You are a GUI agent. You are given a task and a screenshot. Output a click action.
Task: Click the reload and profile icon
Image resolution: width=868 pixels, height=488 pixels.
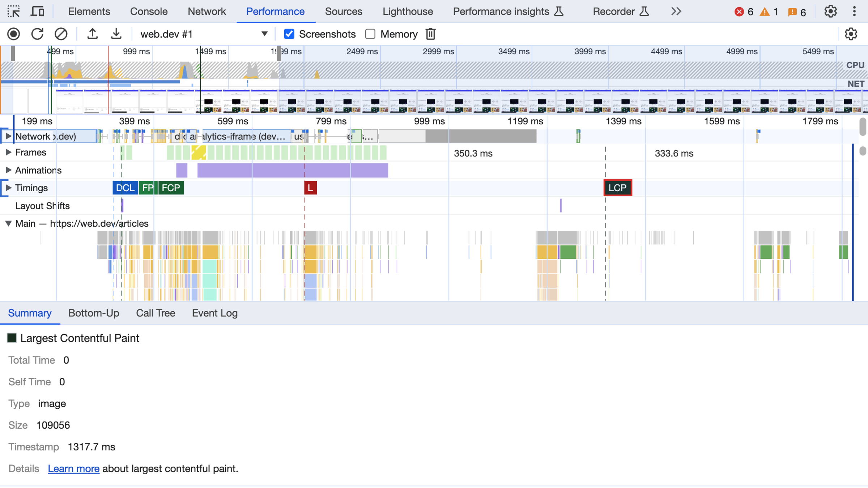coord(37,34)
